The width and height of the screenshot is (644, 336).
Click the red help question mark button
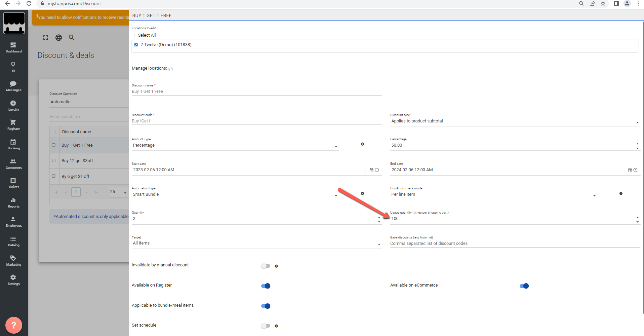(x=14, y=325)
